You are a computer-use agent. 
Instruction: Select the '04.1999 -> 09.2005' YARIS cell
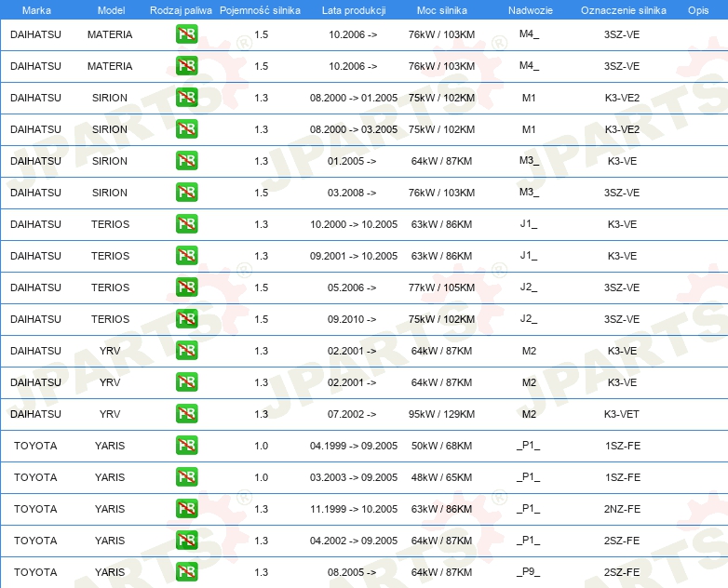(354, 446)
